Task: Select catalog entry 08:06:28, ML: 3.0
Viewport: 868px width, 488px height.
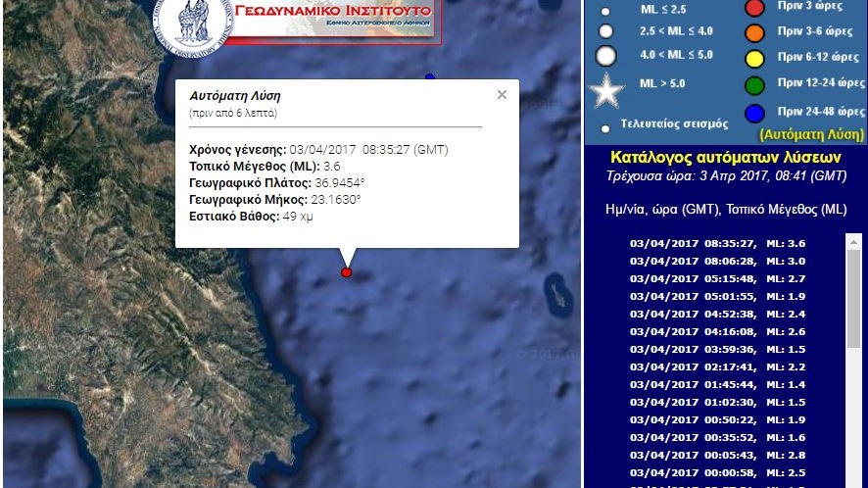Action: 717,261
